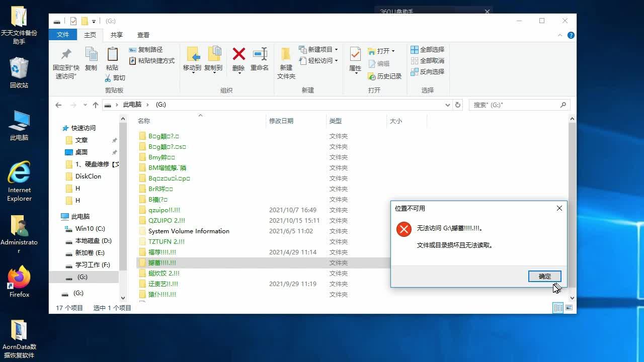Image resolution: width=644 pixels, height=362 pixels.
Task: Click OK in error dialog
Action: [545, 276]
